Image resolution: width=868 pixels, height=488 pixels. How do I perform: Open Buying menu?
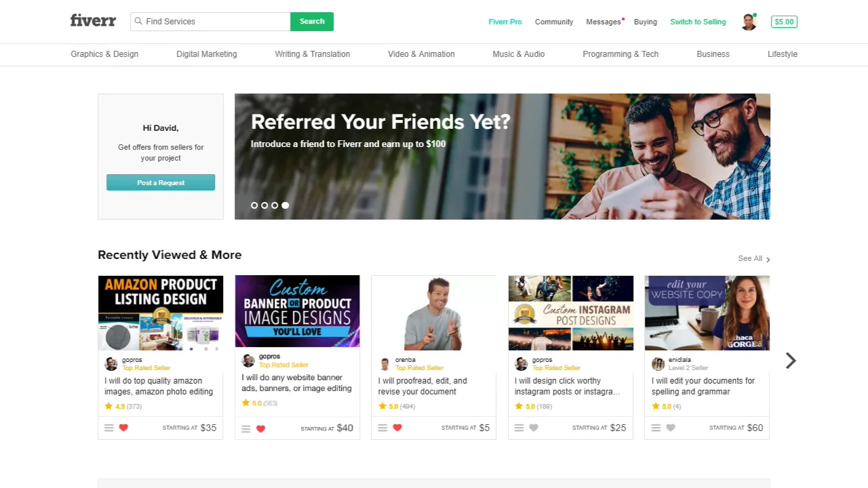646,22
